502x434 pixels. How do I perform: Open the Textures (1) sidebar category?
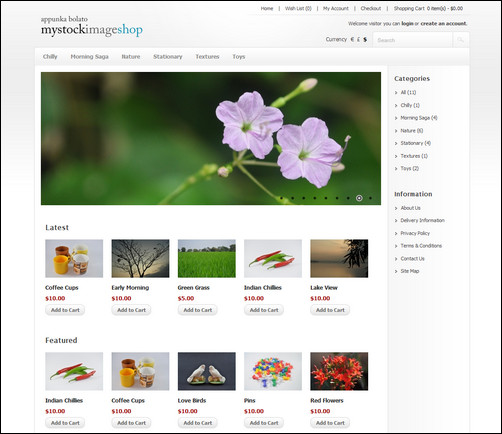point(414,156)
